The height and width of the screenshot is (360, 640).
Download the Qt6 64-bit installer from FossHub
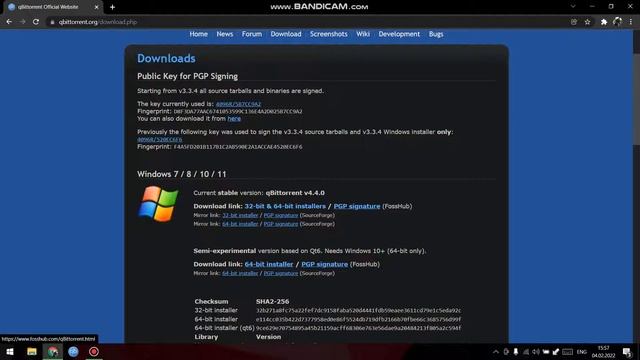269,264
